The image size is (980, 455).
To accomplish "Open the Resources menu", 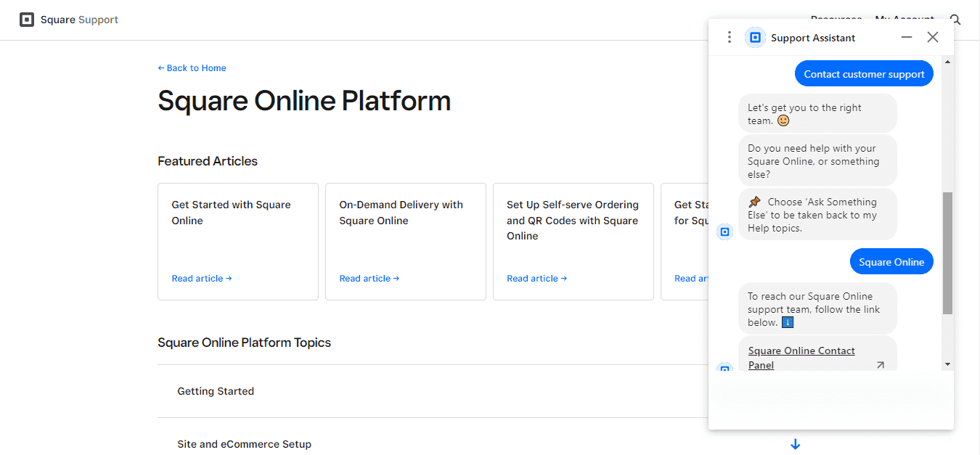I will coord(836,20).
